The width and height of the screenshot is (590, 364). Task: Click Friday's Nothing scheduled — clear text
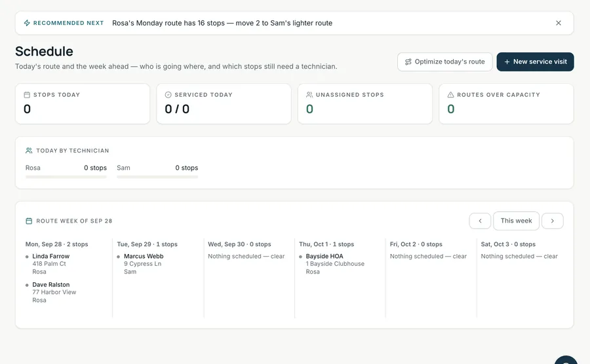point(428,256)
